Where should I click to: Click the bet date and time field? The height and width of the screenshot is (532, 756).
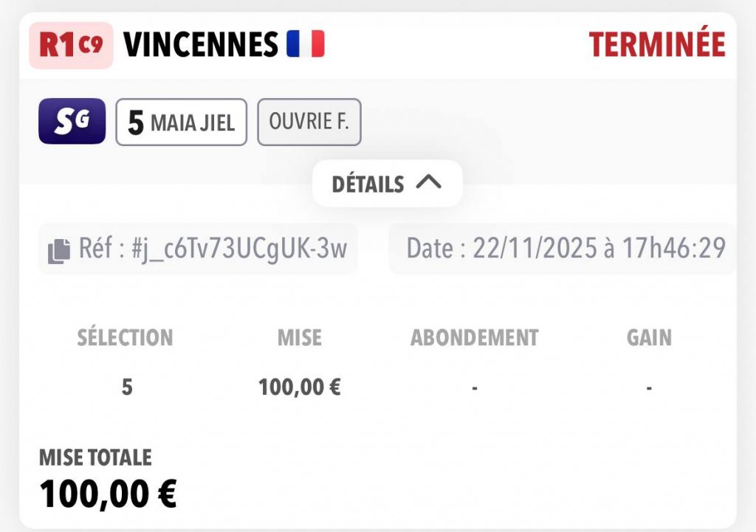click(566, 249)
